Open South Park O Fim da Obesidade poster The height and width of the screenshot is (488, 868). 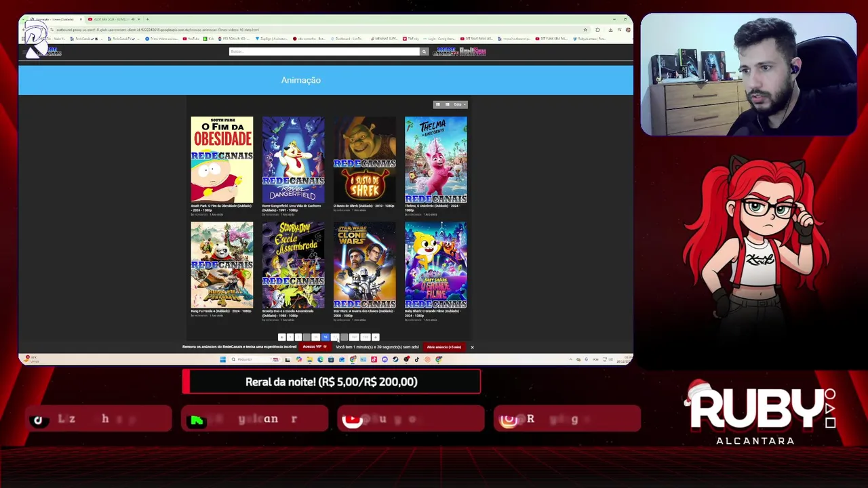click(x=222, y=160)
